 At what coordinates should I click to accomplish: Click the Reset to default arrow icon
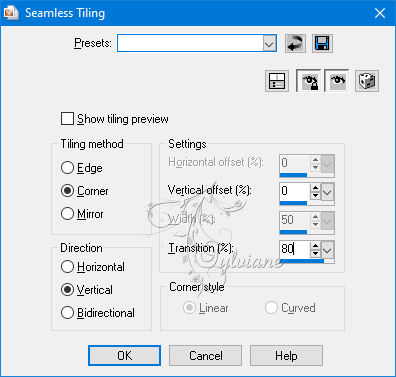[295, 43]
